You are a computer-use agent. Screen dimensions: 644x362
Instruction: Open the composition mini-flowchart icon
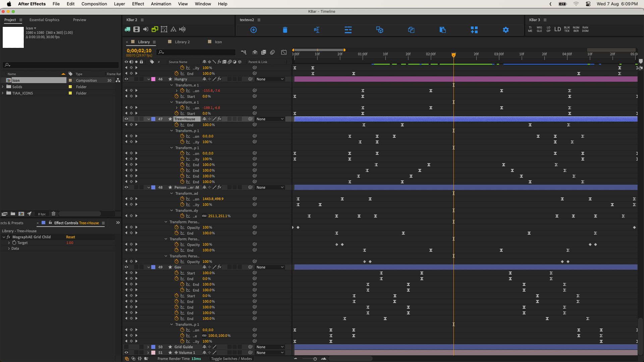(x=244, y=52)
